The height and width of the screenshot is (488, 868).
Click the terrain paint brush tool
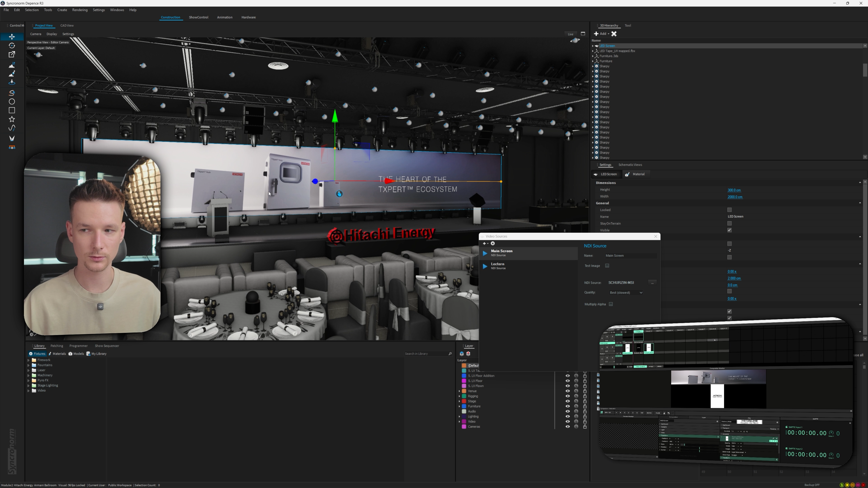[x=12, y=73]
